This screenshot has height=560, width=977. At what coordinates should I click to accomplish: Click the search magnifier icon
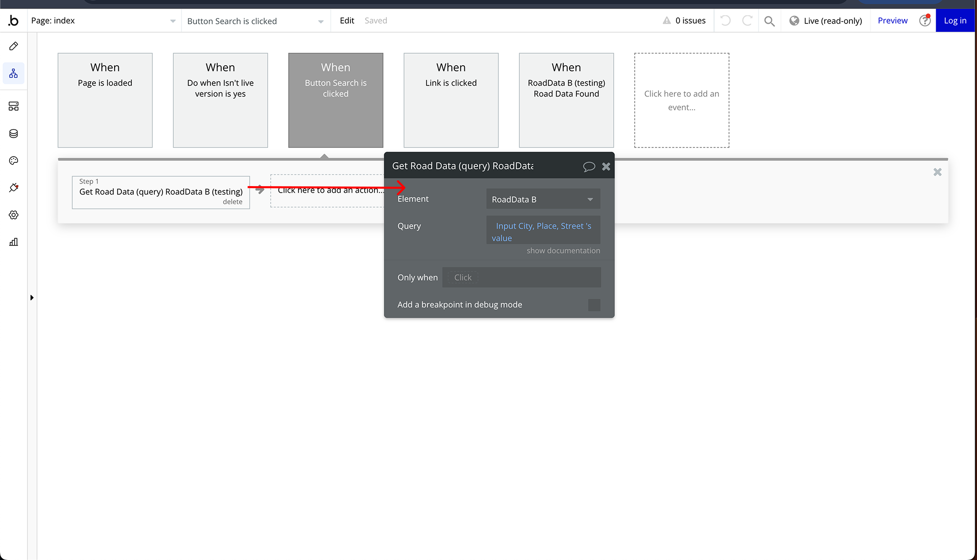pyautogui.click(x=769, y=21)
